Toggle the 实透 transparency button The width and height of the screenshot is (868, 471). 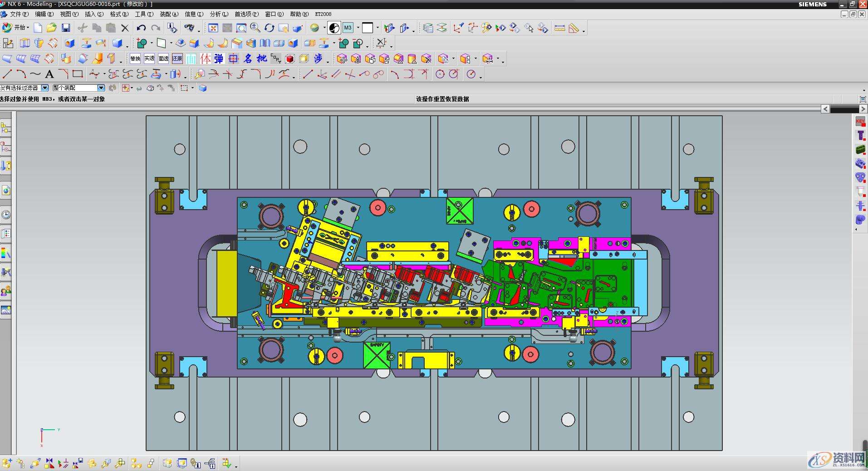(149, 59)
